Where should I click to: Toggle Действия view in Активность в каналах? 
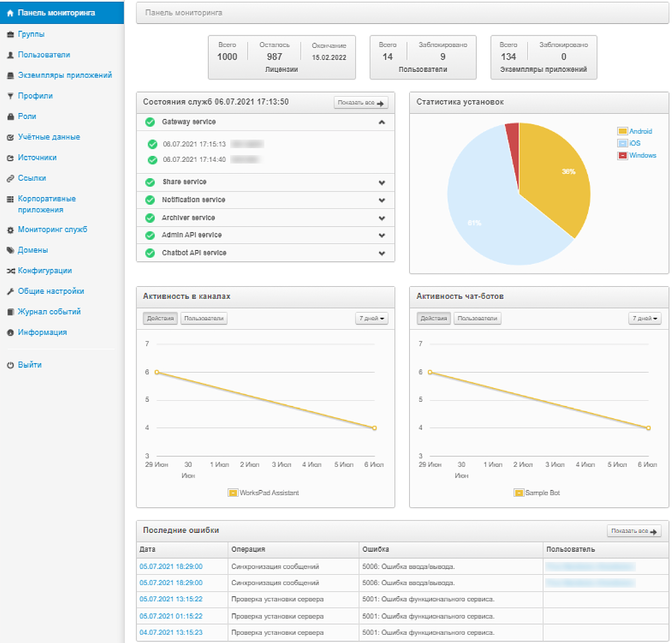pos(160,319)
